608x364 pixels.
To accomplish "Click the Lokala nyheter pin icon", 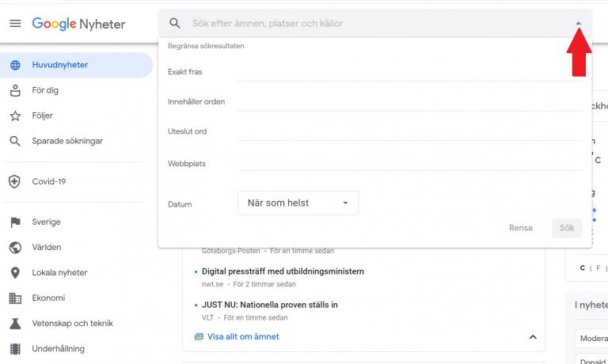I will coord(15,273).
